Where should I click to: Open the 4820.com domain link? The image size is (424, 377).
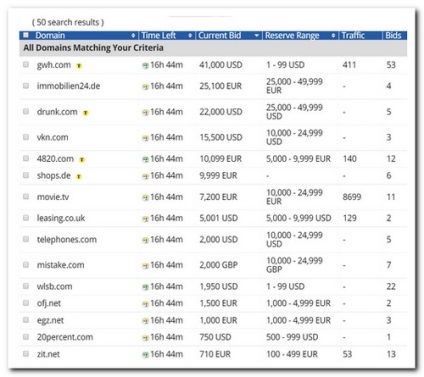[x=55, y=159]
